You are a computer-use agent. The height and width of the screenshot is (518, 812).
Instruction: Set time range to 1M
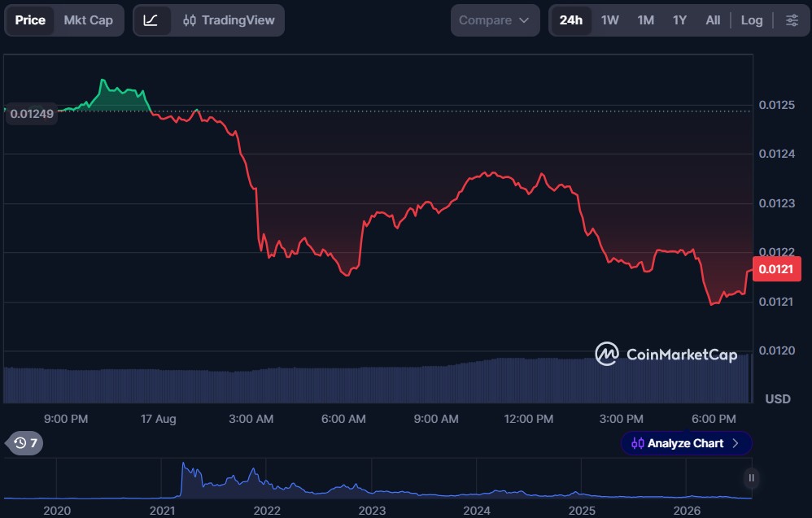tap(646, 20)
